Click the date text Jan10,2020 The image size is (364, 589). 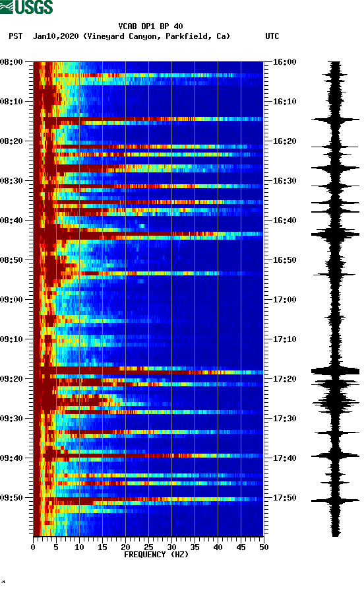tap(55, 36)
